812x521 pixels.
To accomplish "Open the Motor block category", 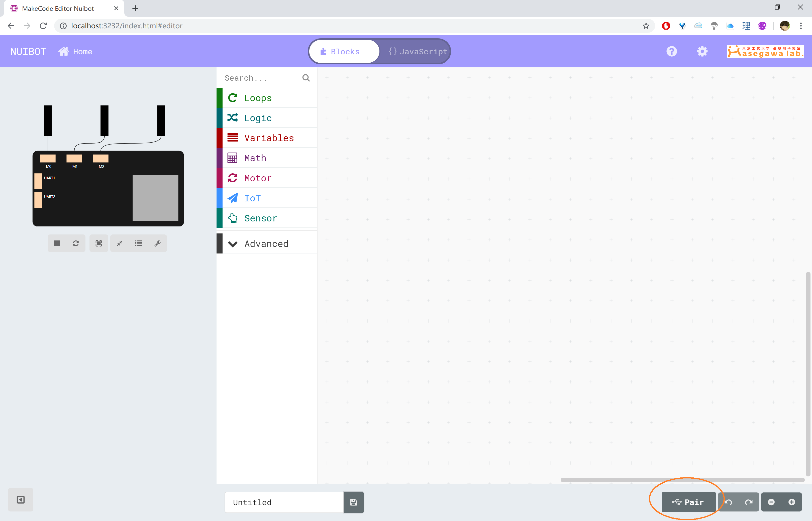I will tap(258, 178).
